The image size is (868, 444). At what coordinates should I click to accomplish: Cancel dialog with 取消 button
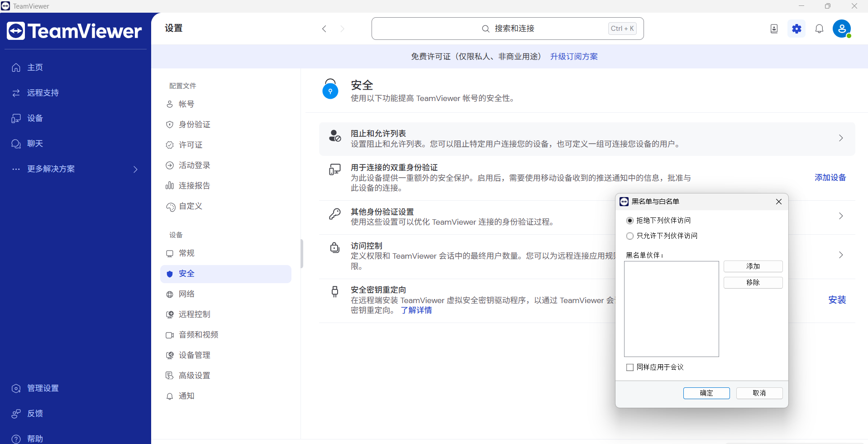759,393
